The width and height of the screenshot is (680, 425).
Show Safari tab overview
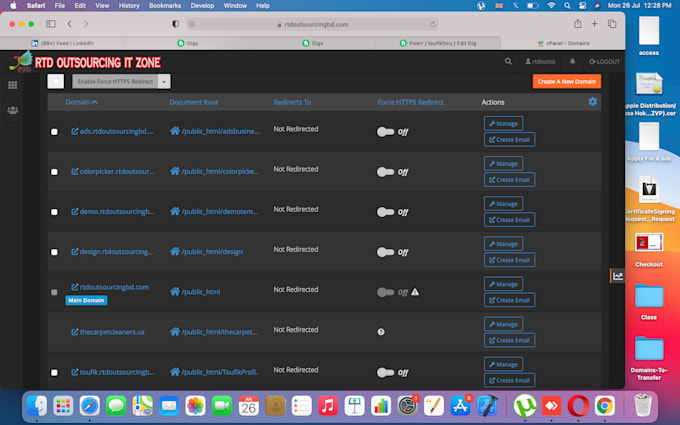point(612,24)
